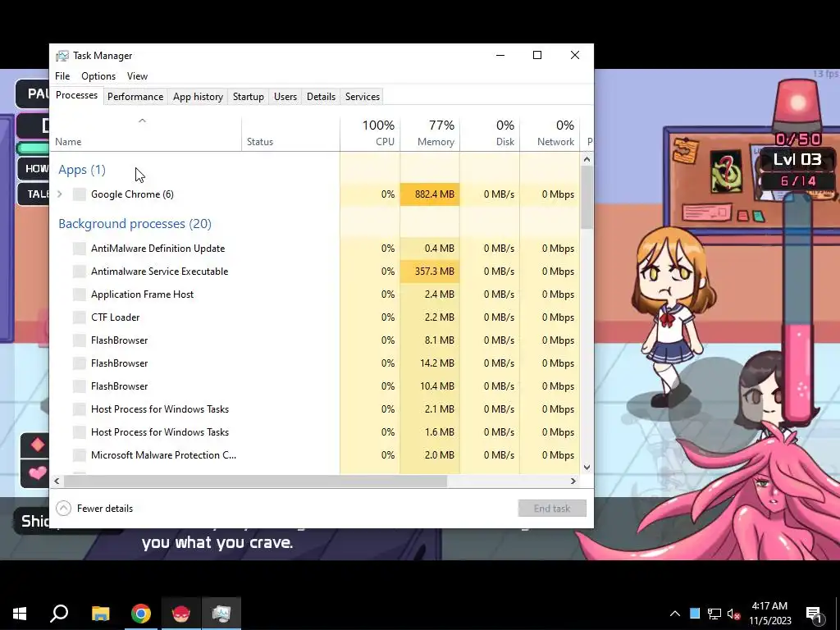
Task: Select the Microsoft Malware Protection process
Action: coord(314,454)
